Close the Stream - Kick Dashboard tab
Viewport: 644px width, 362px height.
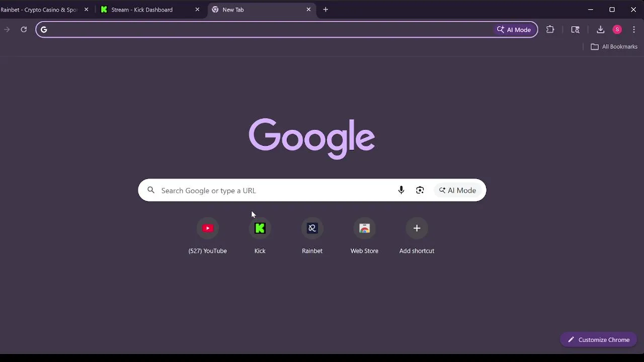point(197,10)
